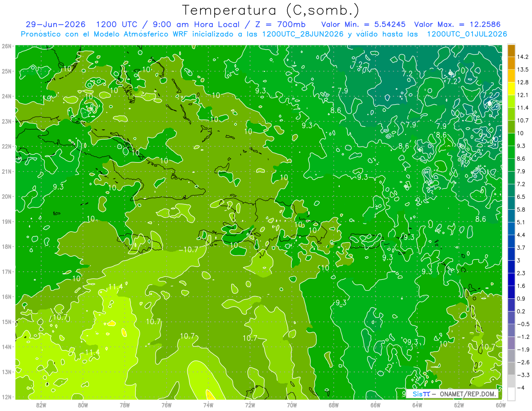The width and height of the screenshot is (532, 411).
Task: Click the 16N latitude axis label
Action: [7, 297]
